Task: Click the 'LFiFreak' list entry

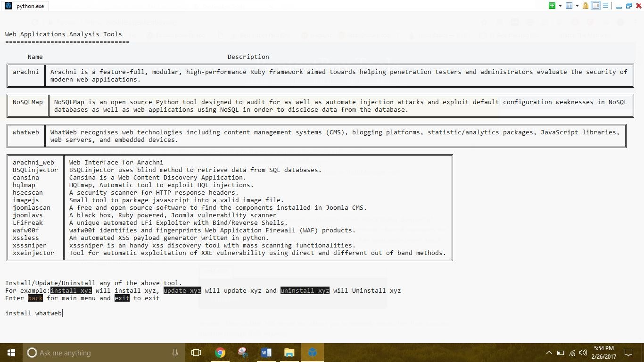Action: (x=28, y=222)
